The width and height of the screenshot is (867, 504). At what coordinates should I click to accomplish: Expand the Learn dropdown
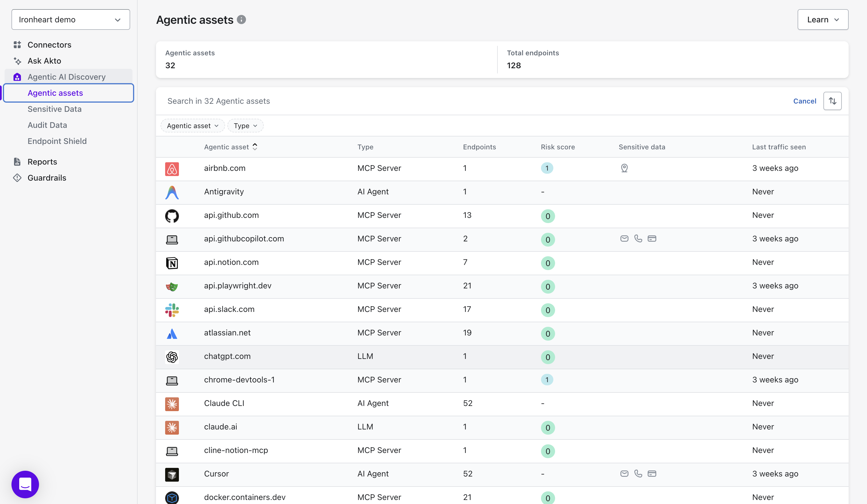tap(822, 19)
